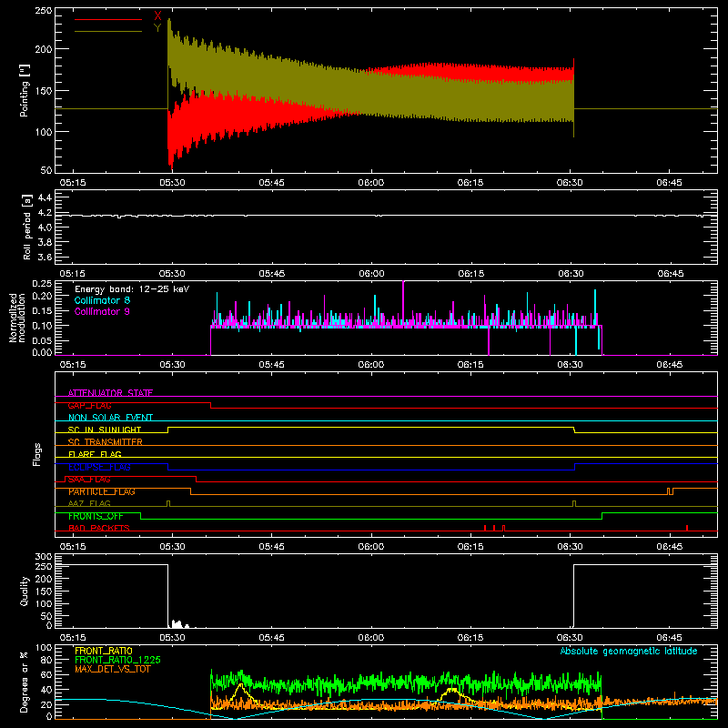Click the BAD_PACKETS spike near 06:47

(687, 528)
